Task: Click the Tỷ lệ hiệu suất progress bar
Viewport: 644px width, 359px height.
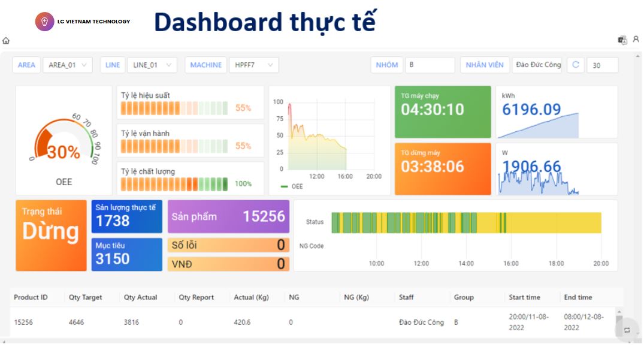Action: click(174, 108)
